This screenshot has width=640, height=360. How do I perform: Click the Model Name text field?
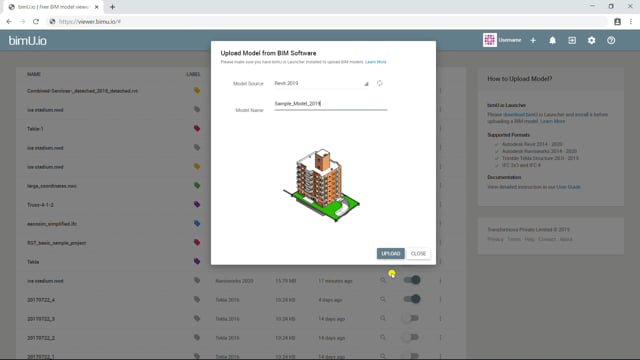point(331,104)
